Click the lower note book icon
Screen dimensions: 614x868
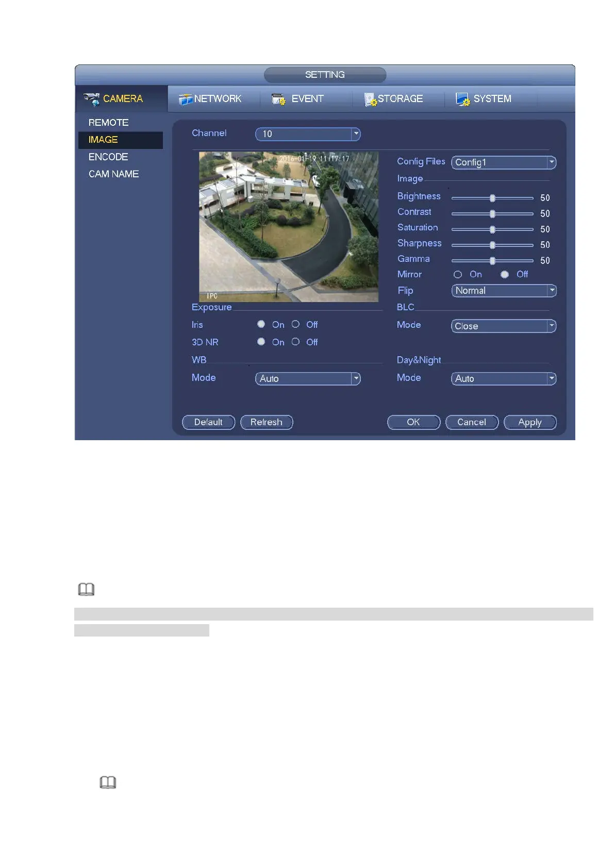pos(108,782)
